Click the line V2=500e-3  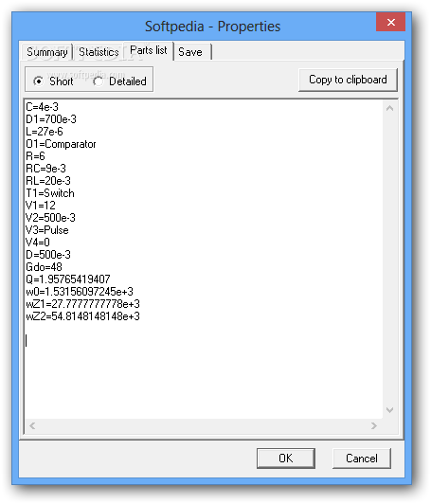(50, 218)
